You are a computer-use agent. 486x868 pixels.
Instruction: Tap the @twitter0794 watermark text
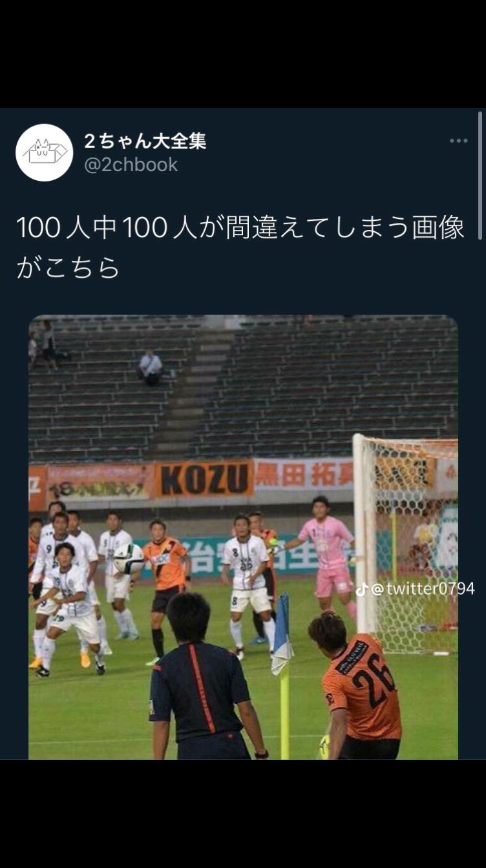click(x=423, y=588)
